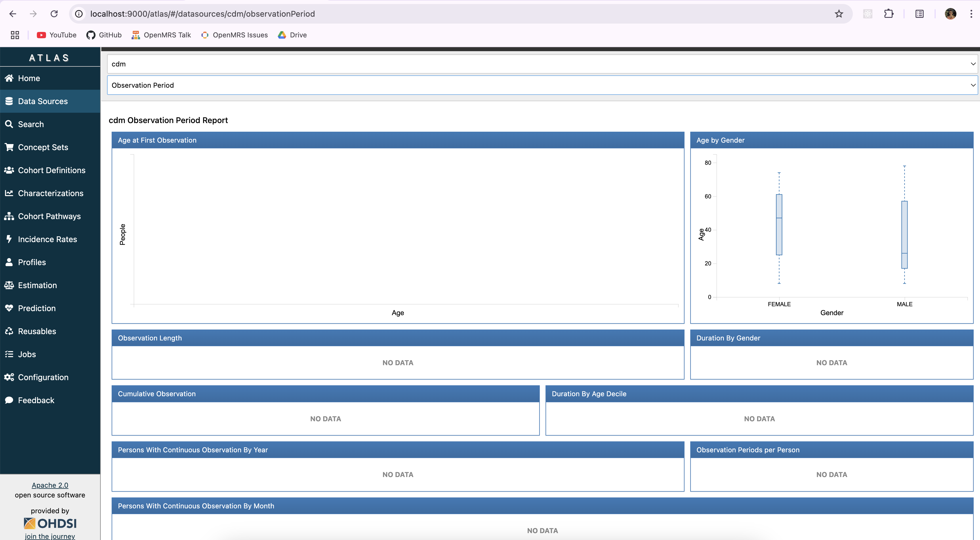This screenshot has height=540, width=980.
Task: Click the Home house icon in sidebar
Action: 9,78
